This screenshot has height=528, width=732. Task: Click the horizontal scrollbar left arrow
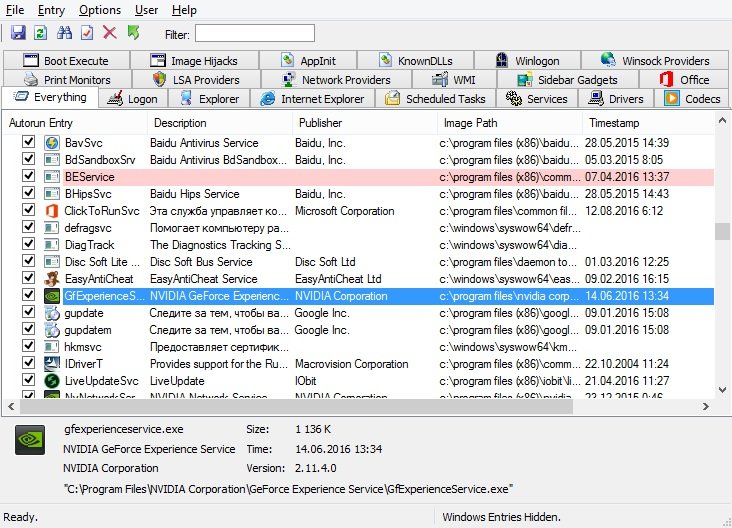(11, 407)
